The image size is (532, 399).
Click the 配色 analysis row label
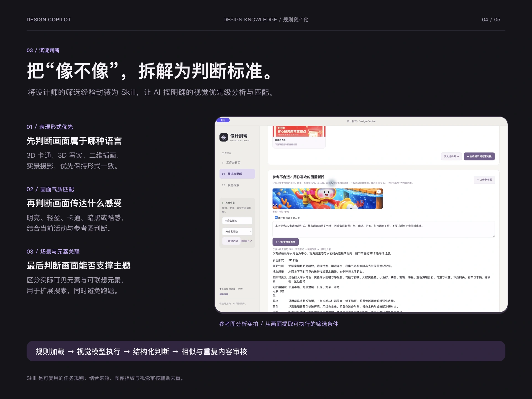[x=275, y=307]
